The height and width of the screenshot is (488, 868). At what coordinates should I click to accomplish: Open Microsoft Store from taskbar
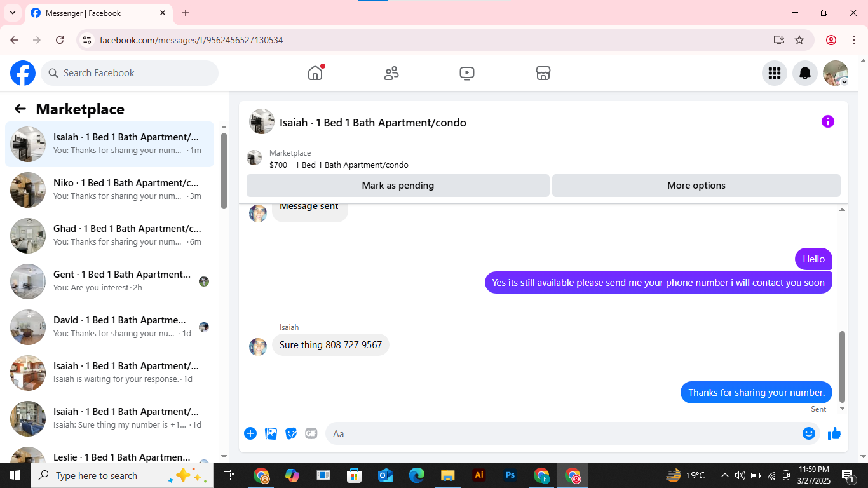click(x=354, y=475)
